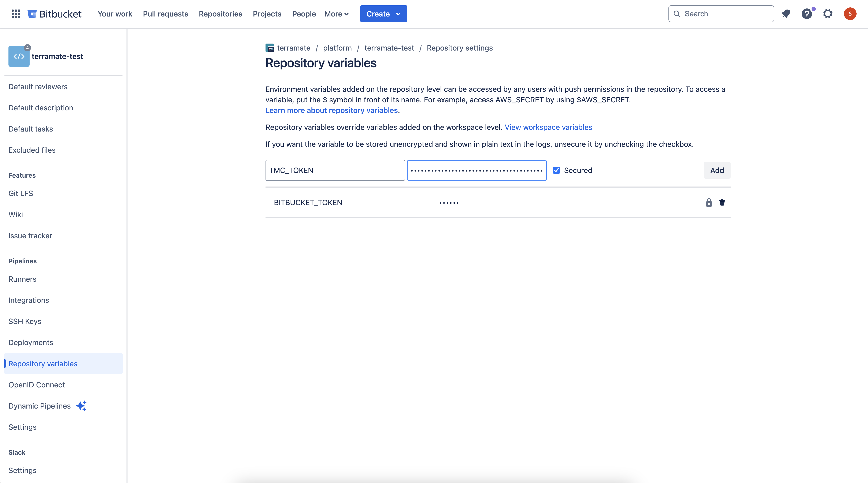868x483 pixels.
Task: Open Git LFS settings
Action: [x=21, y=193]
